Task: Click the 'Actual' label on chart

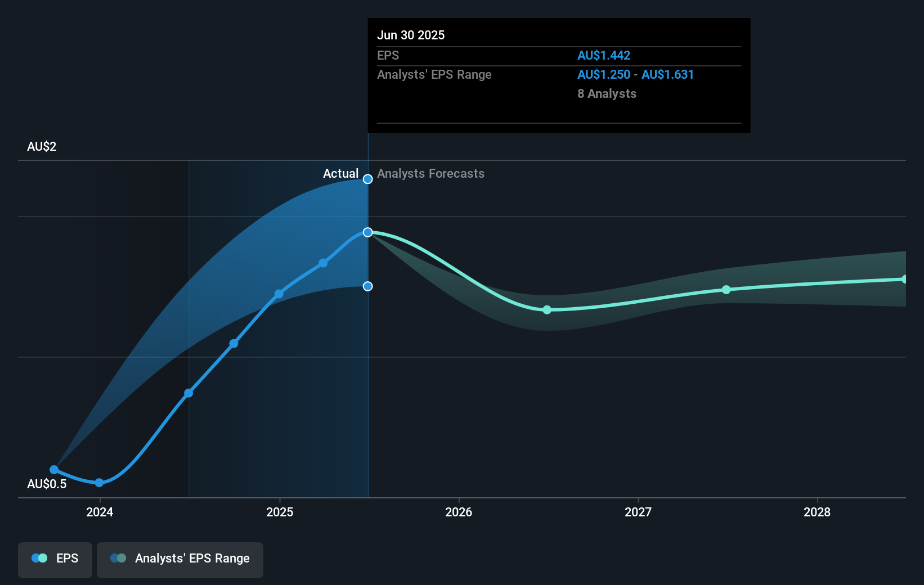Action: tap(340, 174)
